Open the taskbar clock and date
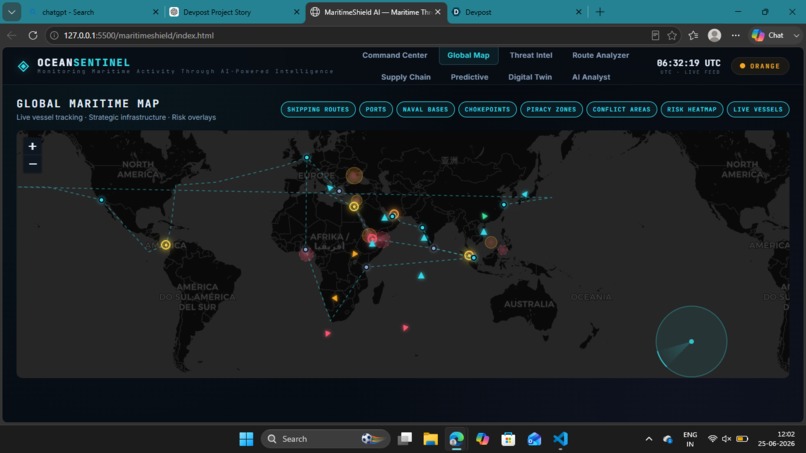 tap(776, 439)
